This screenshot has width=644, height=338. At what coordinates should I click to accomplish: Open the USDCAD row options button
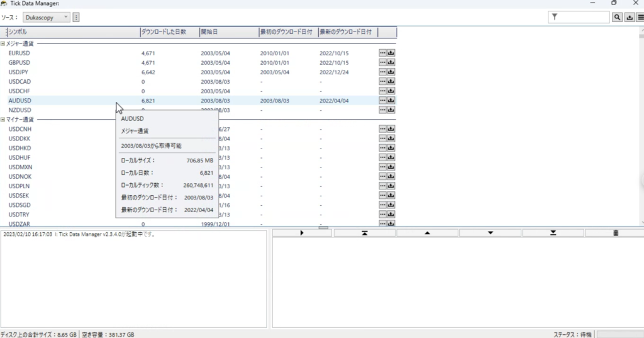(x=383, y=81)
